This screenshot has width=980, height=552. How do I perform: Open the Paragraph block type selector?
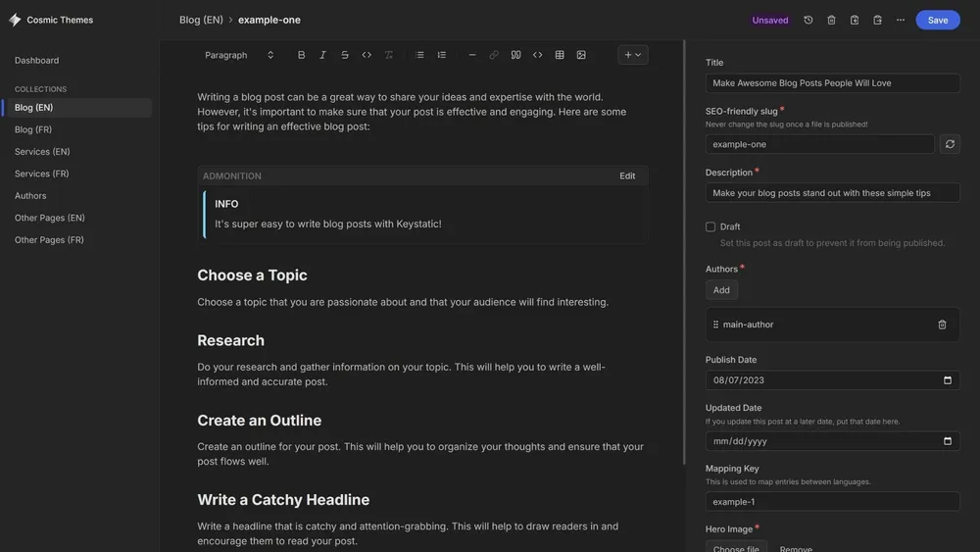point(239,55)
